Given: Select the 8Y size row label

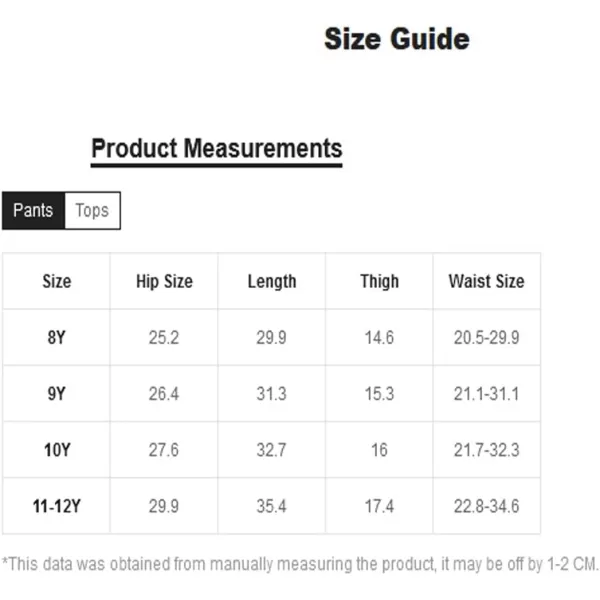Looking at the screenshot, I should pyautogui.click(x=57, y=337).
